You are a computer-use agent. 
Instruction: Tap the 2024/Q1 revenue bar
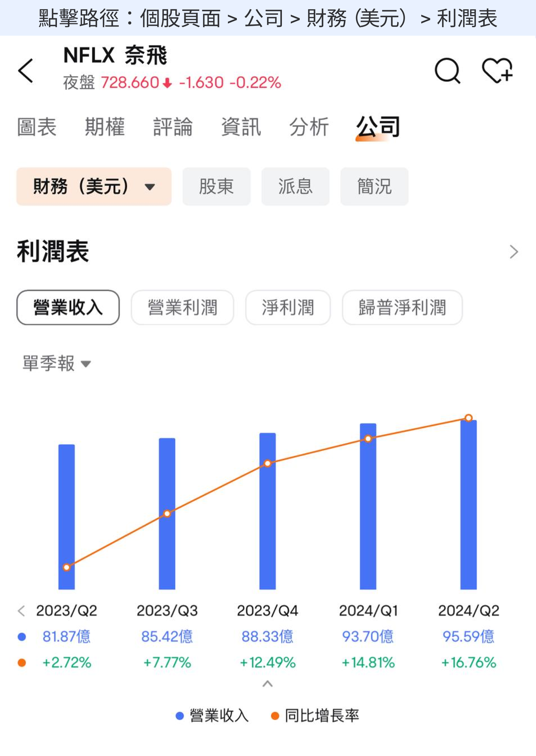368,506
